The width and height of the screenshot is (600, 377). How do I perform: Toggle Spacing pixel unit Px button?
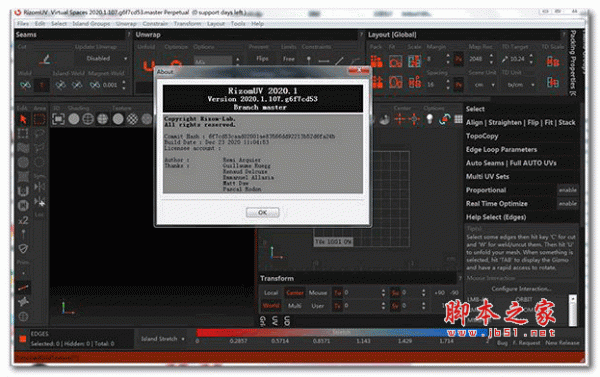458,85
